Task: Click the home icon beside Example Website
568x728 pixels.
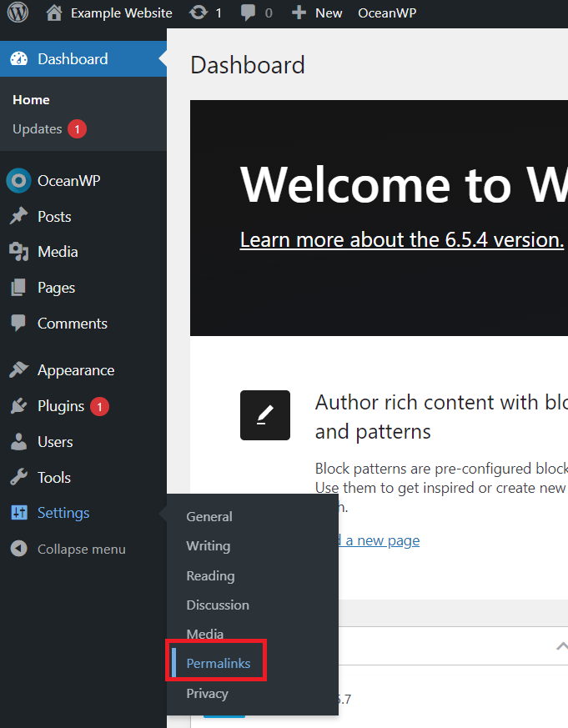Action: coord(54,13)
